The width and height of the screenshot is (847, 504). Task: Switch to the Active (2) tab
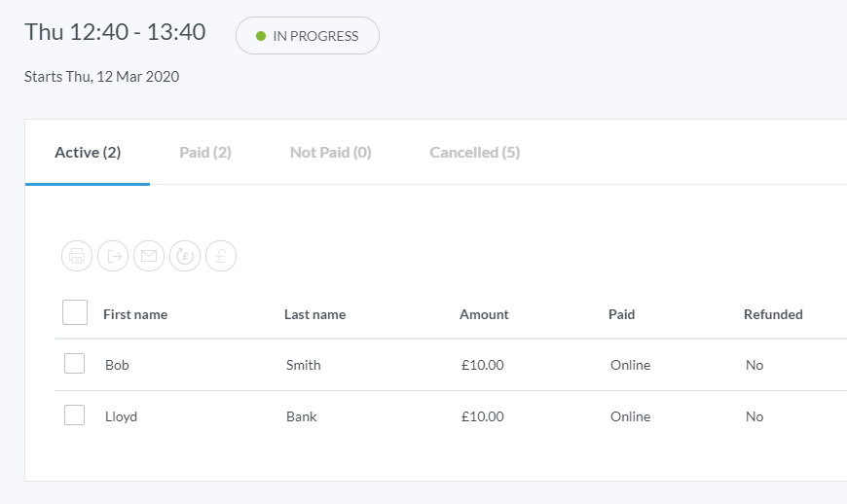88,153
